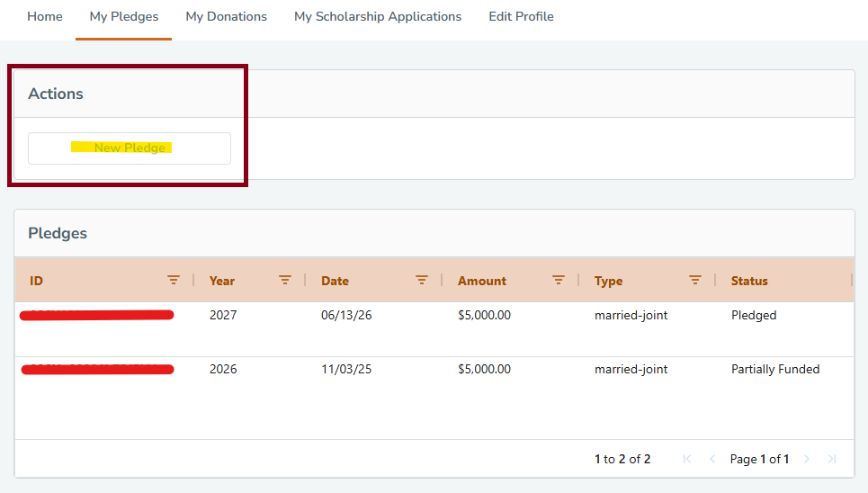Image resolution: width=868 pixels, height=493 pixels.
Task: Select the year 2026 cell
Action: (x=223, y=369)
